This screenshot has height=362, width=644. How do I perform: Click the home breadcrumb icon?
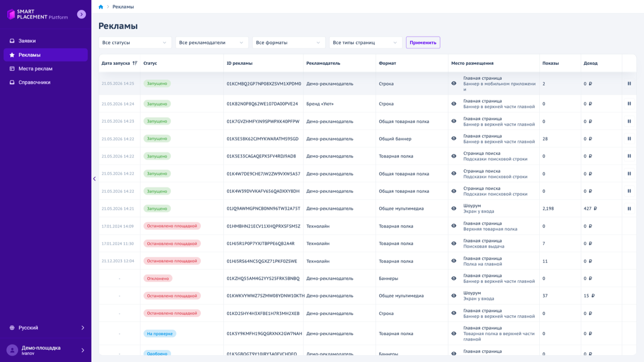(x=101, y=7)
